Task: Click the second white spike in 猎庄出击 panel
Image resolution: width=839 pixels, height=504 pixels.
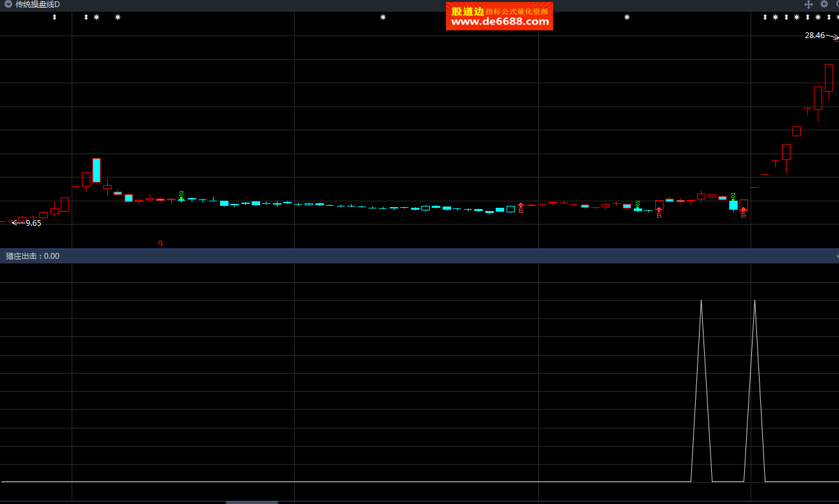Action: point(754,390)
